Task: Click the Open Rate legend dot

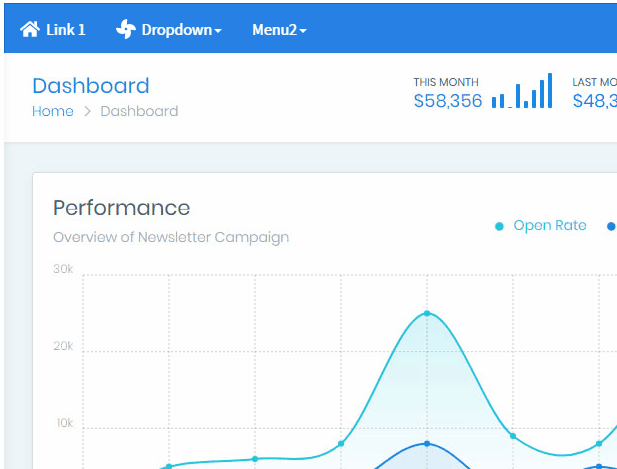Action: pyautogui.click(x=499, y=227)
